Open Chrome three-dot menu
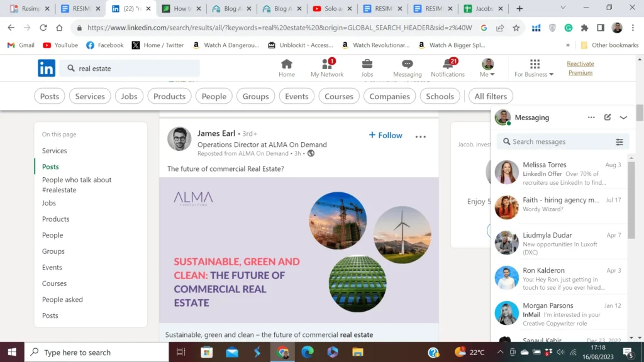The image size is (644, 362). click(x=633, y=28)
